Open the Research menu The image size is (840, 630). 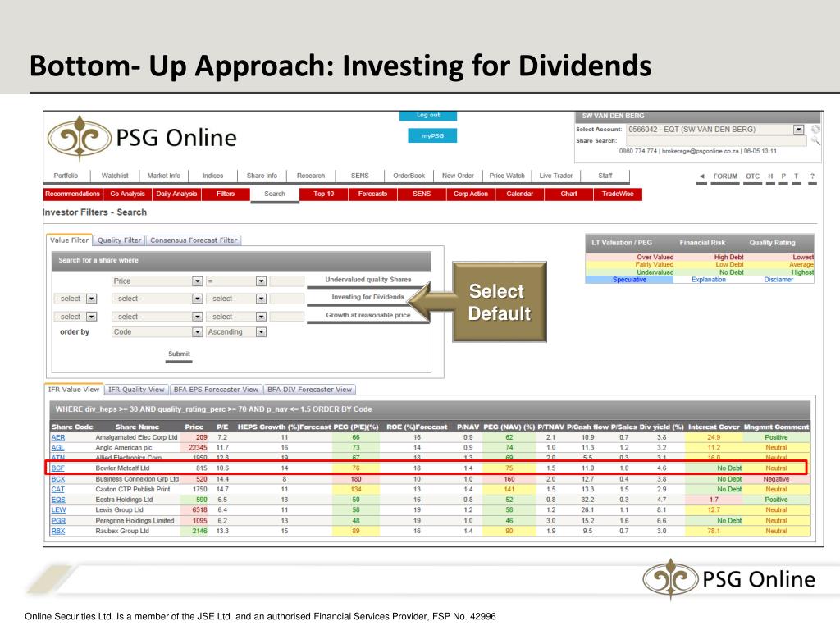point(311,176)
